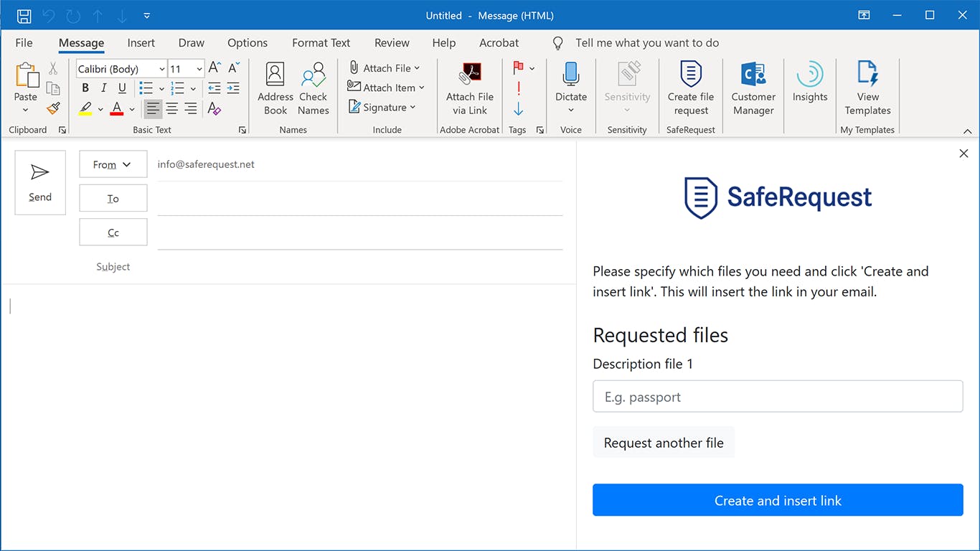Click Request another file

point(663,443)
